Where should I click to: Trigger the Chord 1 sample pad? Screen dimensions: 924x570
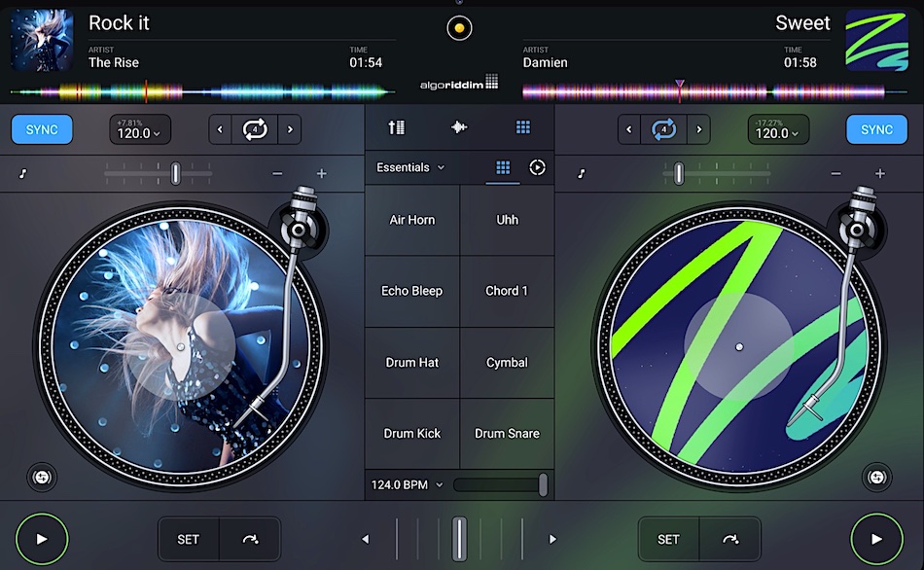(x=507, y=291)
